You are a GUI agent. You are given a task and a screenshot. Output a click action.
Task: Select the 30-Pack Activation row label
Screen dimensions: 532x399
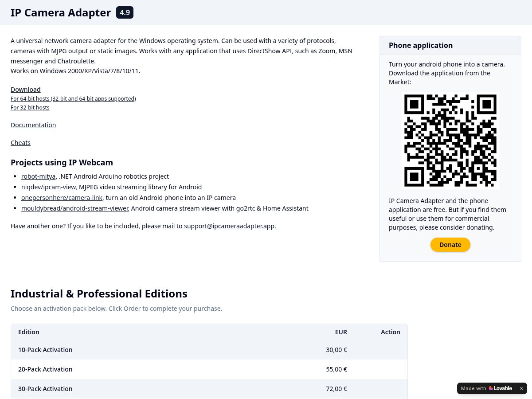[x=45, y=389]
